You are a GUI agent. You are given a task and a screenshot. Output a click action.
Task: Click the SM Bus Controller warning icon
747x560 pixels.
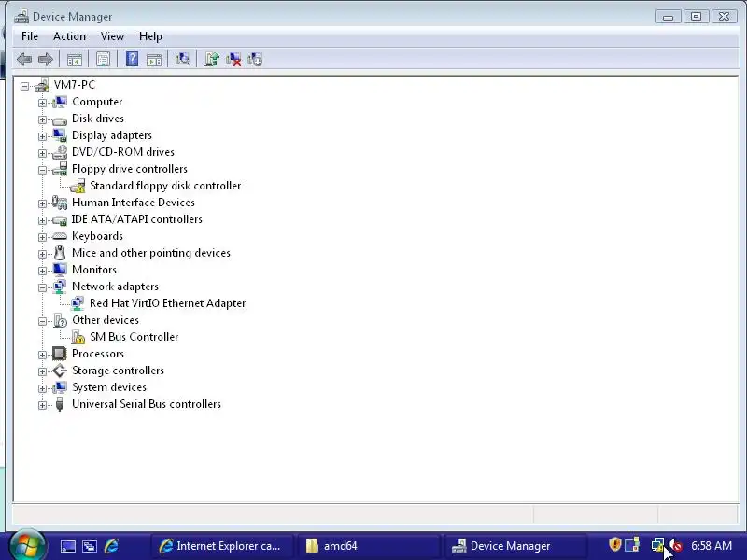[x=78, y=337]
